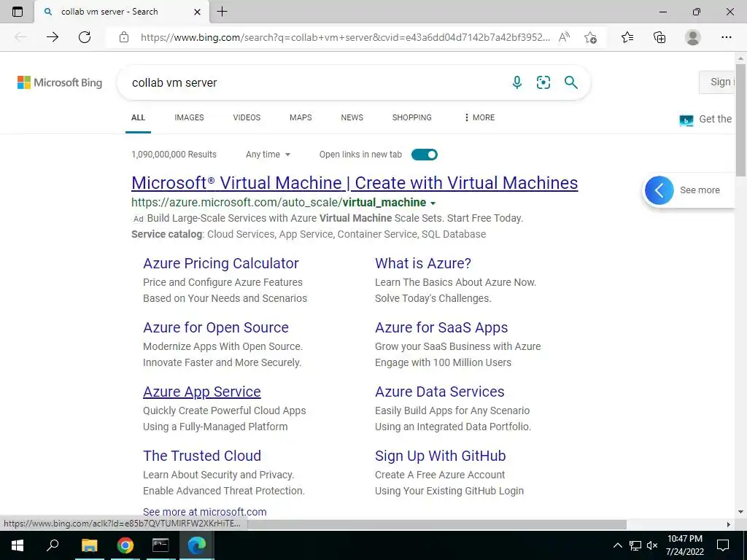Click the Sign in button

click(719, 82)
